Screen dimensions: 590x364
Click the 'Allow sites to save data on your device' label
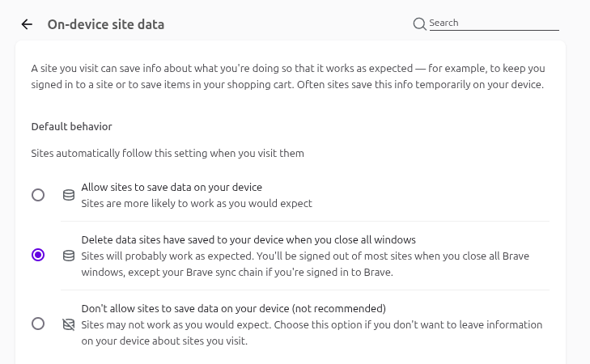pyautogui.click(x=172, y=188)
